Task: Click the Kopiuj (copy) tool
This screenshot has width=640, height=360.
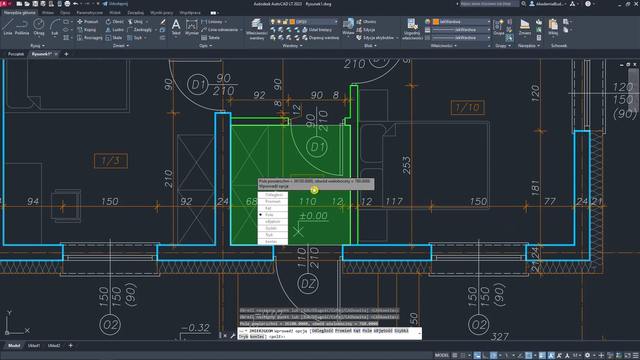Action: coord(87,30)
